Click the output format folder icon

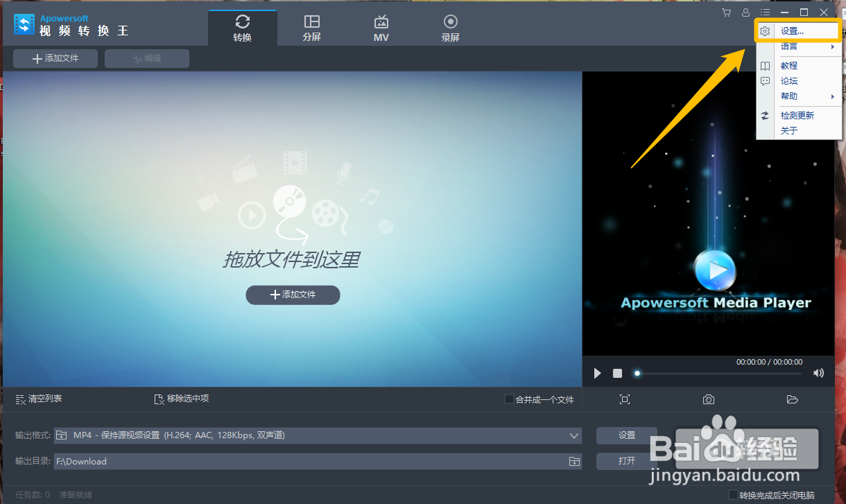click(62, 435)
